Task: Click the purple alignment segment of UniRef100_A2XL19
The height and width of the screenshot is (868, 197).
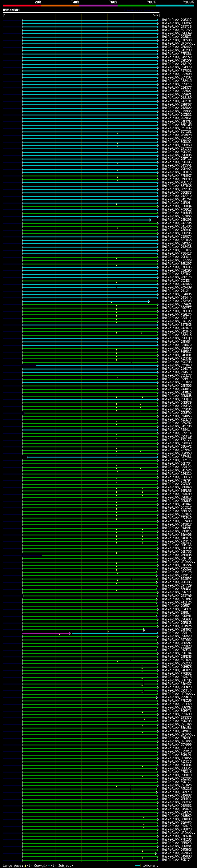Action: click(46, 633)
